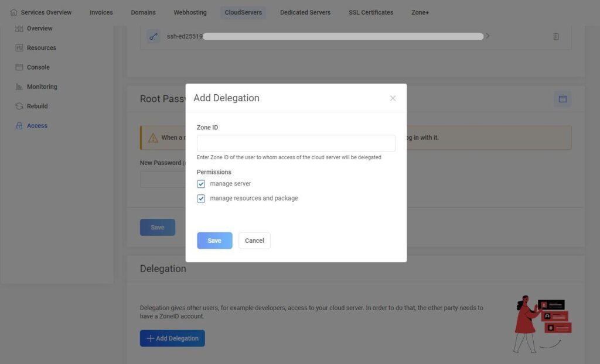The image size is (600, 364).
Task: Open the CloudServers tab
Action: coord(243,12)
